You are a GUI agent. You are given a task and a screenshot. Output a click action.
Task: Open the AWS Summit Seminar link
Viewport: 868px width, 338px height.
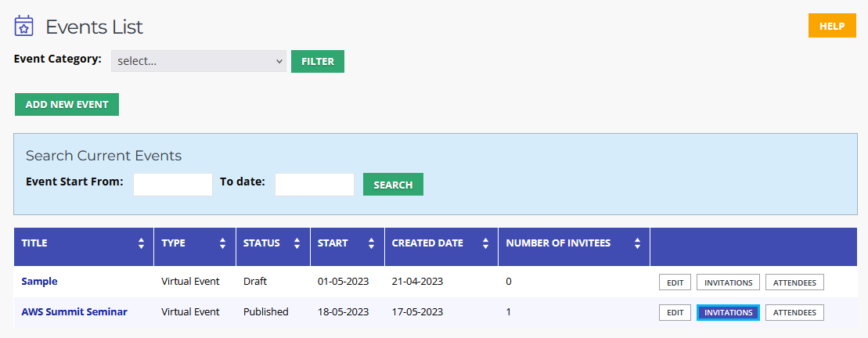click(x=74, y=311)
